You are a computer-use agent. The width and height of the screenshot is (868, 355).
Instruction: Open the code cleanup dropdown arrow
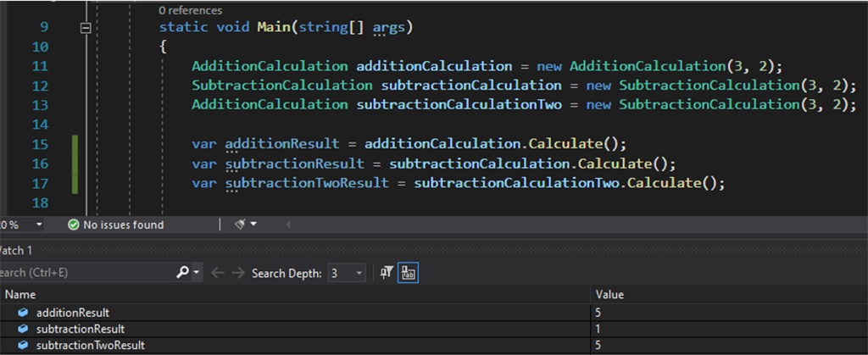pyautogui.click(x=253, y=225)
